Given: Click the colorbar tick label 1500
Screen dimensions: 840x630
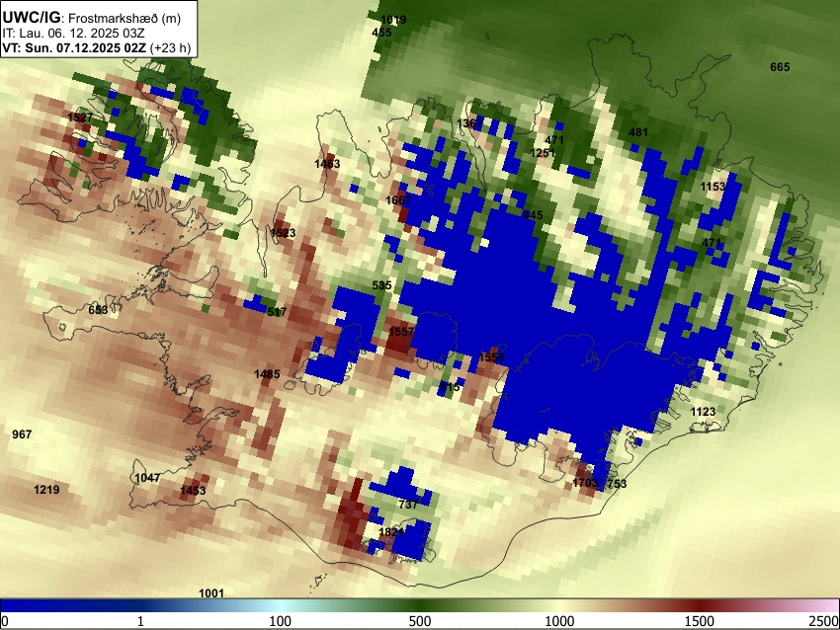Looking at the screenshot, I should 700,621.
